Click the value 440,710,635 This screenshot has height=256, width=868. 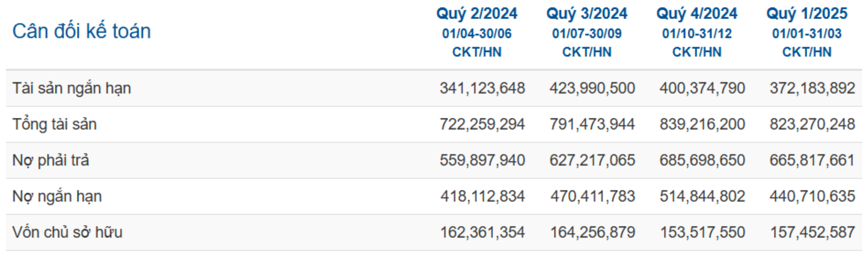click(812, 196)
